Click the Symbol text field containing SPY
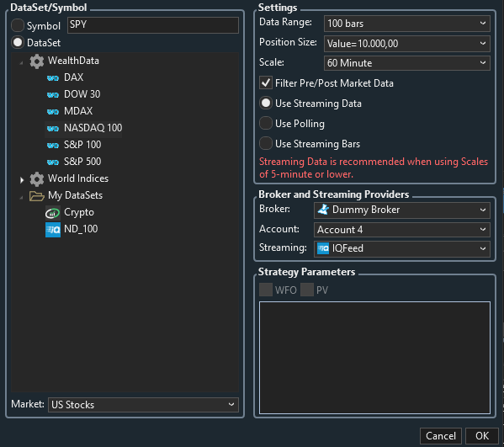The image size is (504, 447). 153,25
